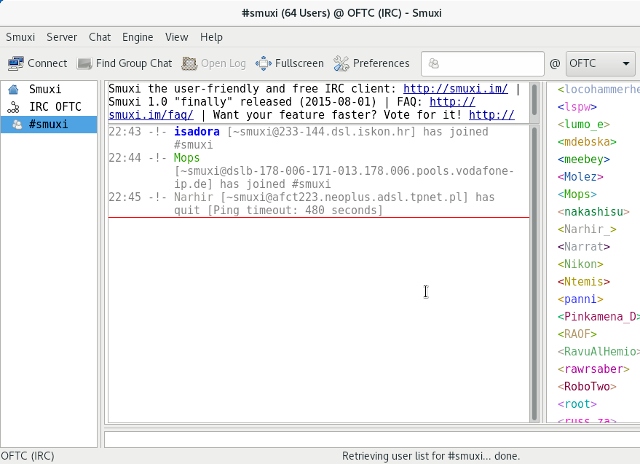Image resolution: width=640 pixels, height=464 pixels.
Task: Click the Connect toolbar icon
Action: 16,64
